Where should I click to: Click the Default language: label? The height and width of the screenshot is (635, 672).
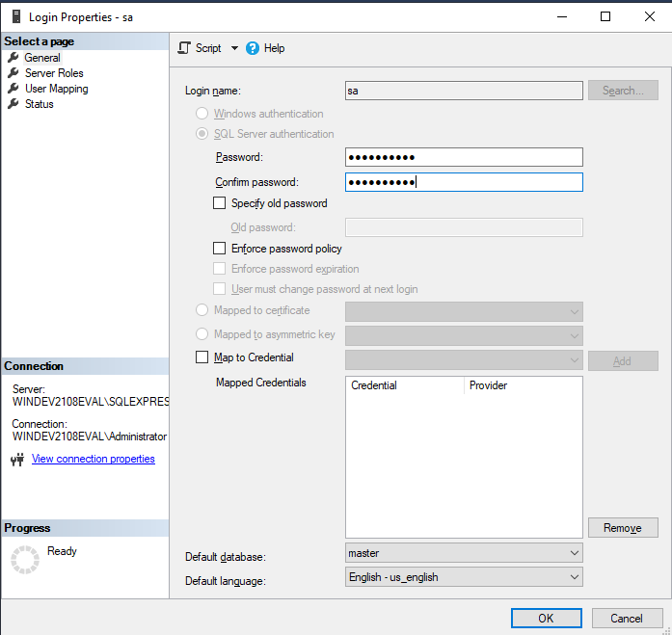point(226,581)
